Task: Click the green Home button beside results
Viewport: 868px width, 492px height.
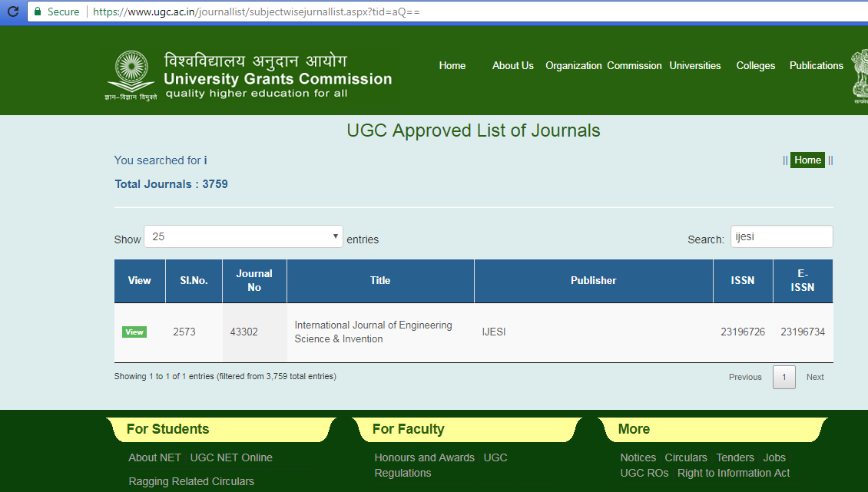Action: coord(807,160)
